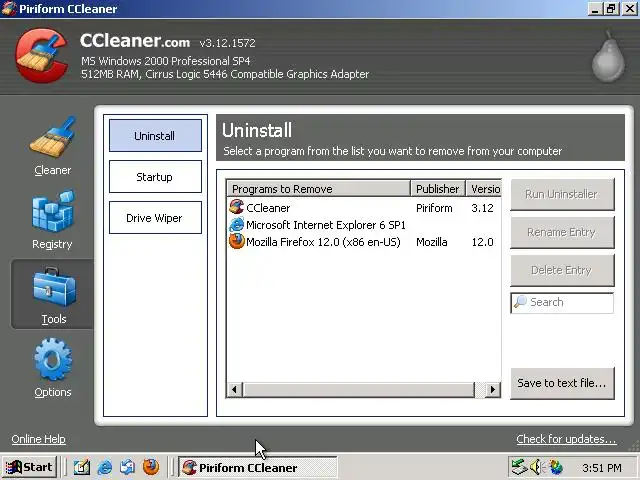Click Internet Explorer icon in programs list
This screenshot has width=640, height=480.
pyautogui.click(x=236, y=224)
